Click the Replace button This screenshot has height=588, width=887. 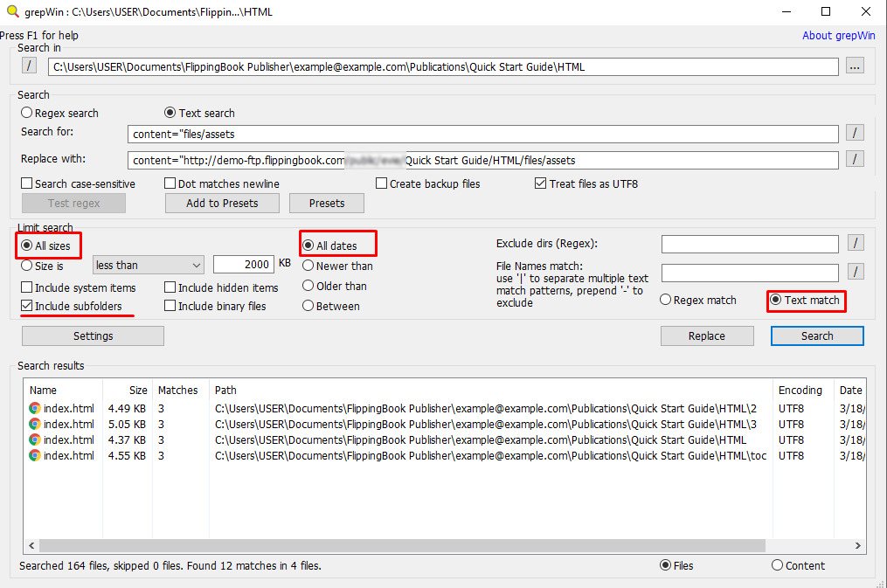[x=707, y=336]
